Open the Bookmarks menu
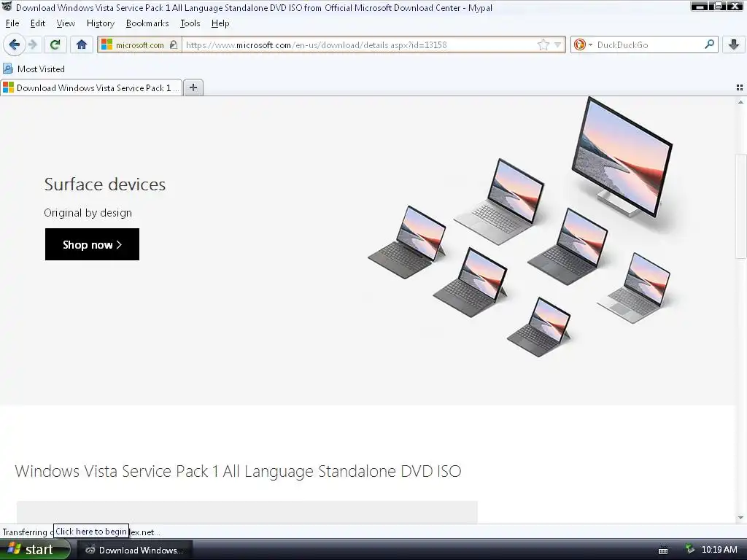Screen dimensions: 747x560 click(147, 23)
